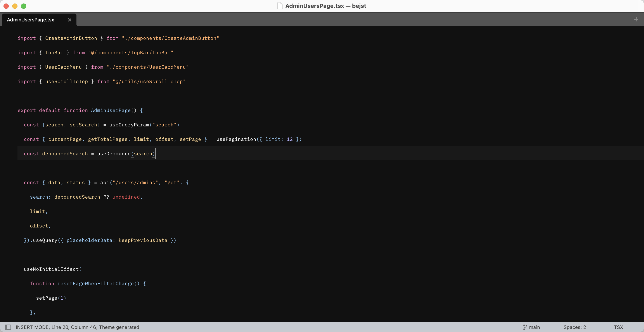
Task: Click the useScrollToTop imported name
Action: point(66,81)
